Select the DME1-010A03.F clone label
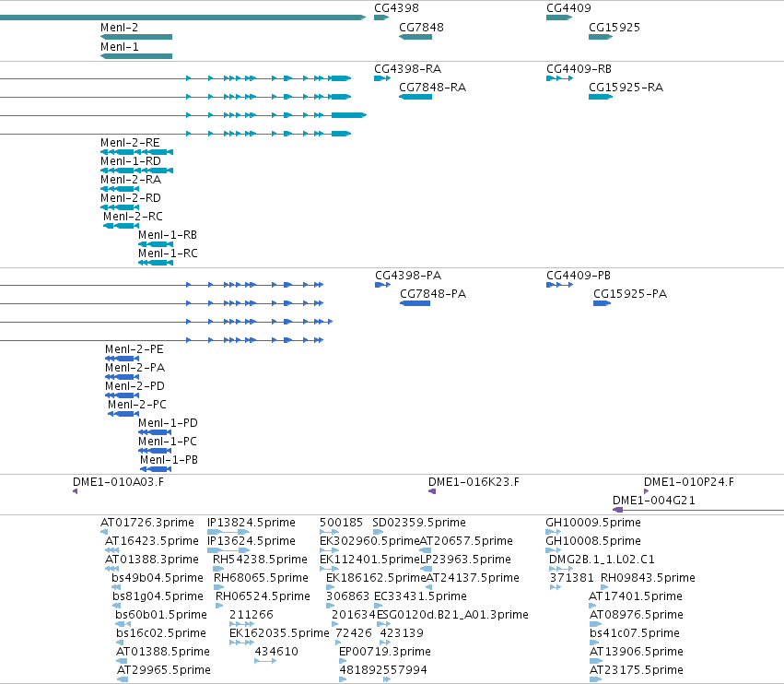The height and width of the screenshot is (684, 784). click(118, 482)
